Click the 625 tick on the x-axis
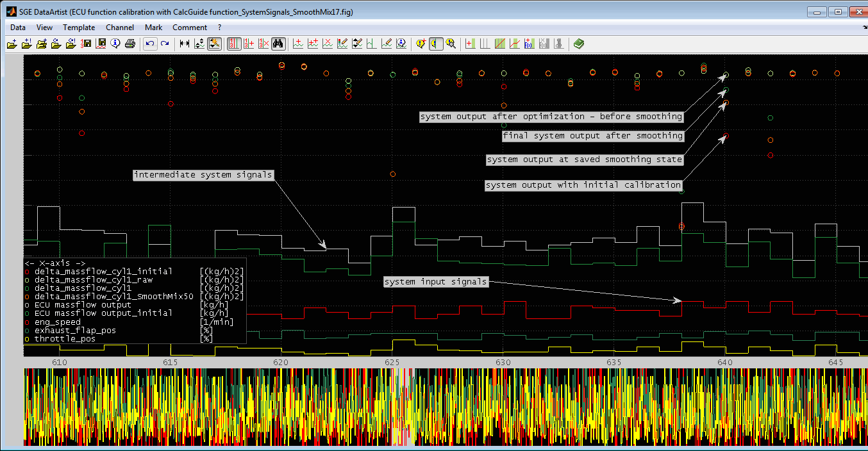 (x=392, y=363)
